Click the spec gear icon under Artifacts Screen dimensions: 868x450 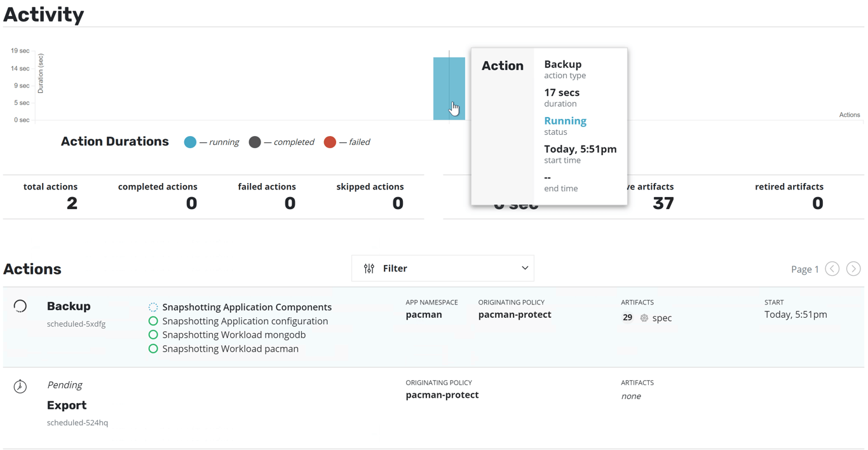[x=644, y=318]
